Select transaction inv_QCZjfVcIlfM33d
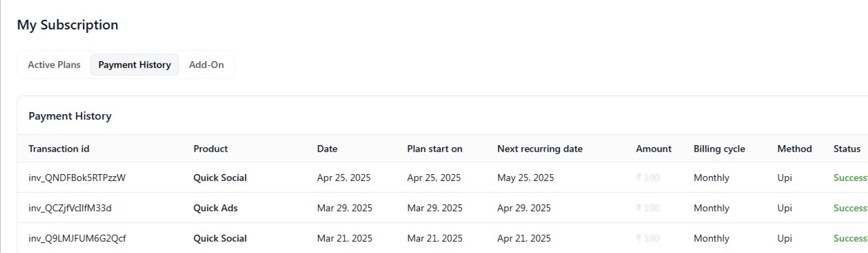The image size is (868, 253). pos(70,208)
